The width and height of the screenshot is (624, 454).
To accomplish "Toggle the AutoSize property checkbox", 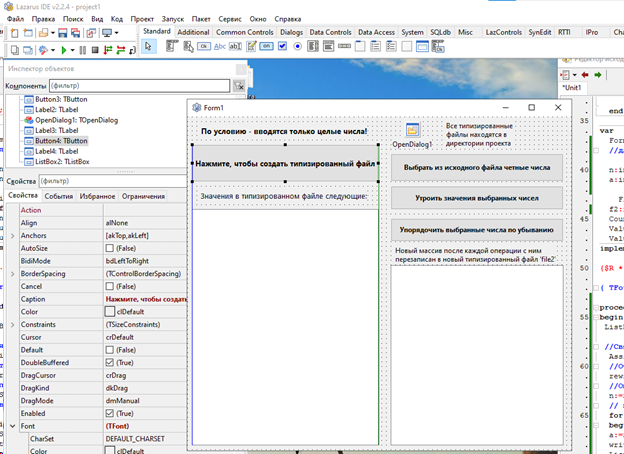I will click(110, 247).
